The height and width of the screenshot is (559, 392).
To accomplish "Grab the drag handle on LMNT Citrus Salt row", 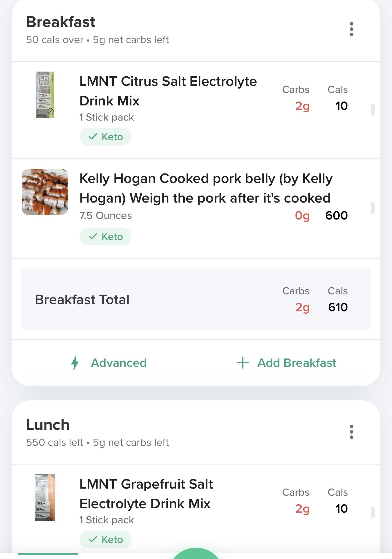I will pos(373,110).
